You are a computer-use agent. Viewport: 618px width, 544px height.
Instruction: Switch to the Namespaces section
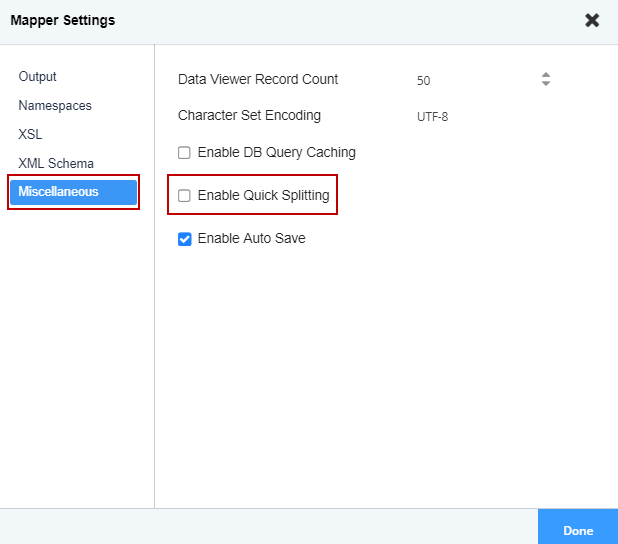point(55,106)
